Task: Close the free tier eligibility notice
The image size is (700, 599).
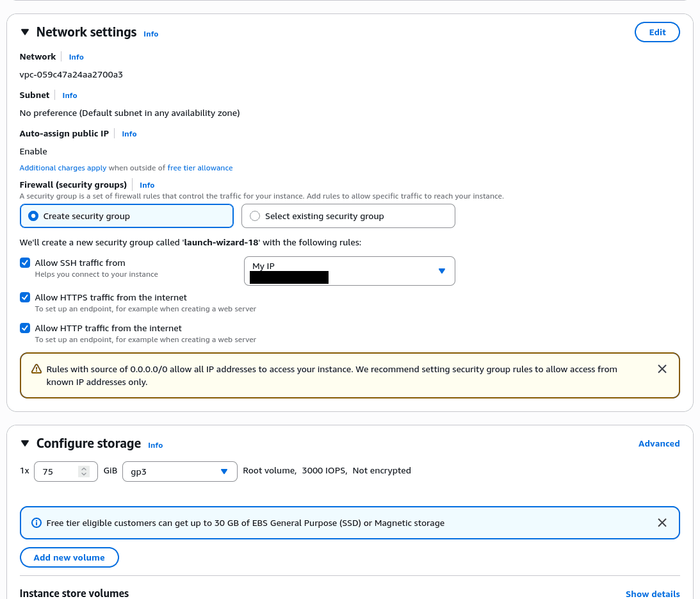Action: click(662, 523)
